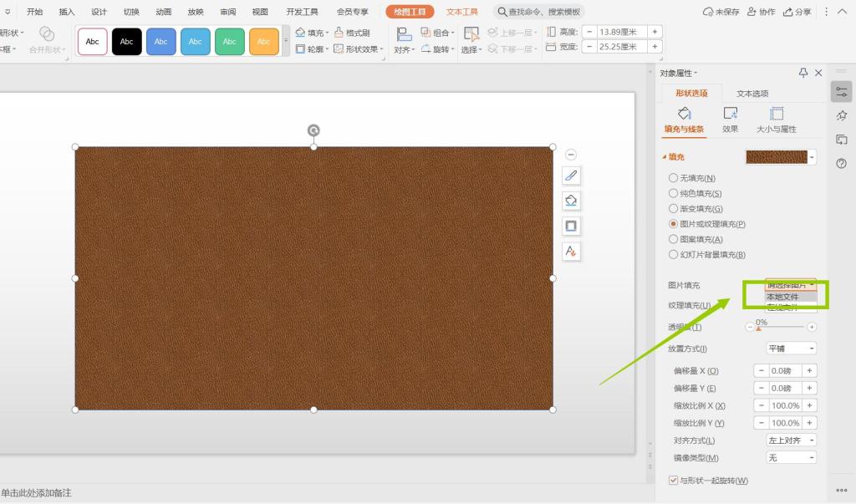The height and width of the screenshot is (504, 856).
Task: Open shape effects (形状效果) menu
Action: tap(358, 49)
